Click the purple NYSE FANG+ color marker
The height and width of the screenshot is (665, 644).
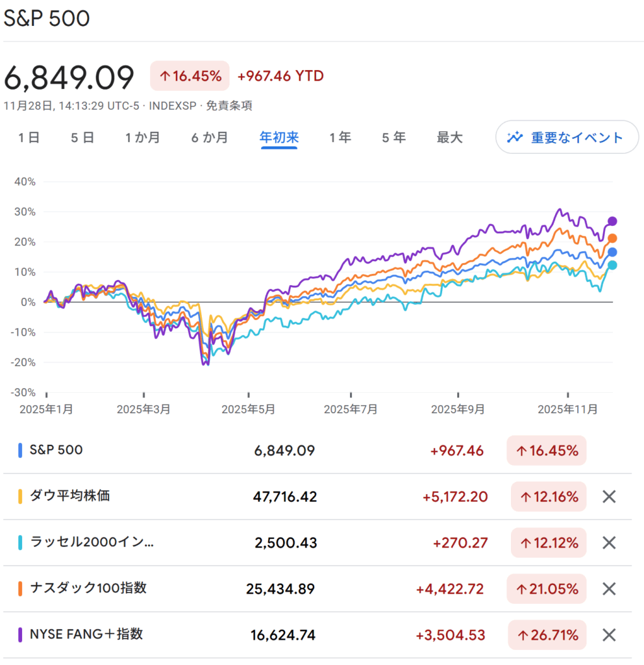pyautogui.click(x=21, y=634)
